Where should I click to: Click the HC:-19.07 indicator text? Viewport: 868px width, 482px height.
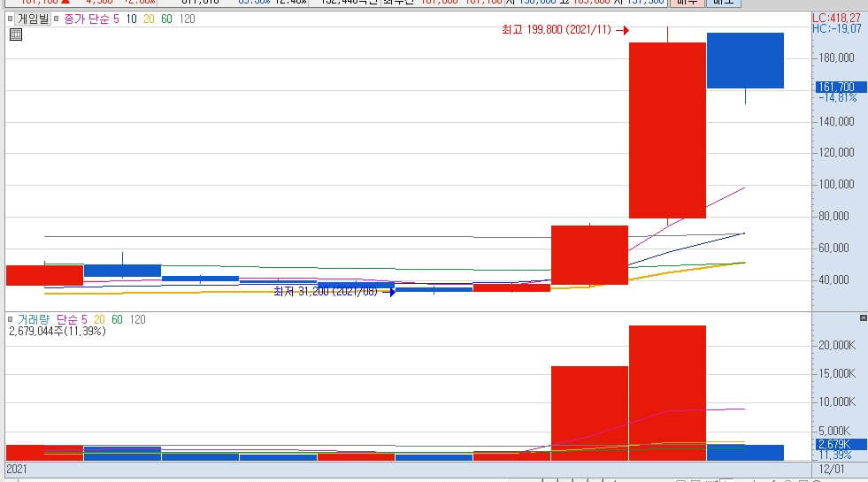(x=836, y=28)
